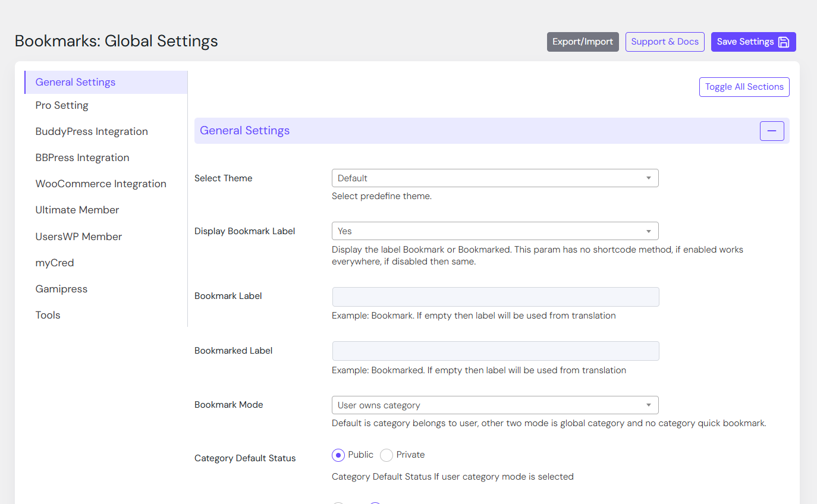Viewport: 817px width, 504px height.
Task: Select the Public category status radio
Action: pos(338,455)
